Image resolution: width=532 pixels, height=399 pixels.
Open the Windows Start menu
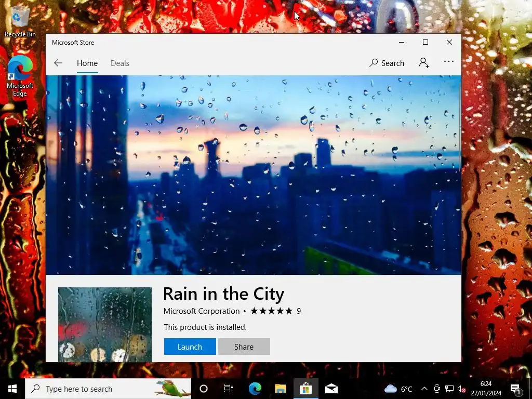(12, 389)
